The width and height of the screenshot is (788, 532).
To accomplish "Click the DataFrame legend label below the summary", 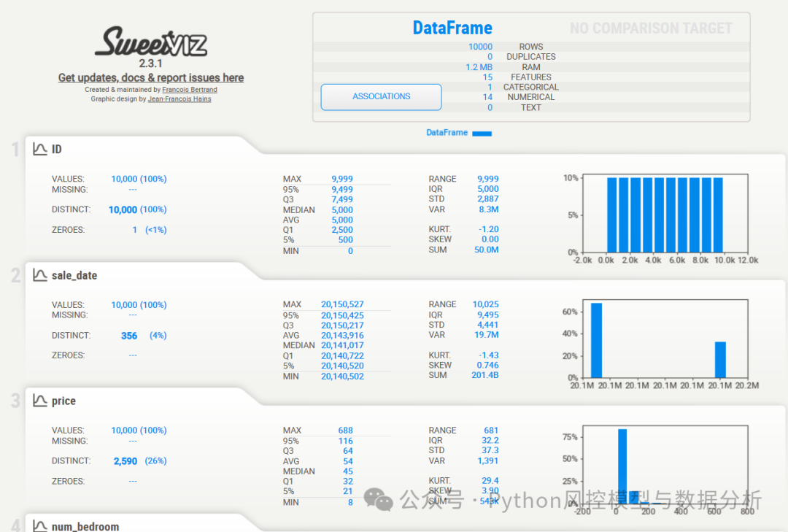I will [x=446, y=132].
